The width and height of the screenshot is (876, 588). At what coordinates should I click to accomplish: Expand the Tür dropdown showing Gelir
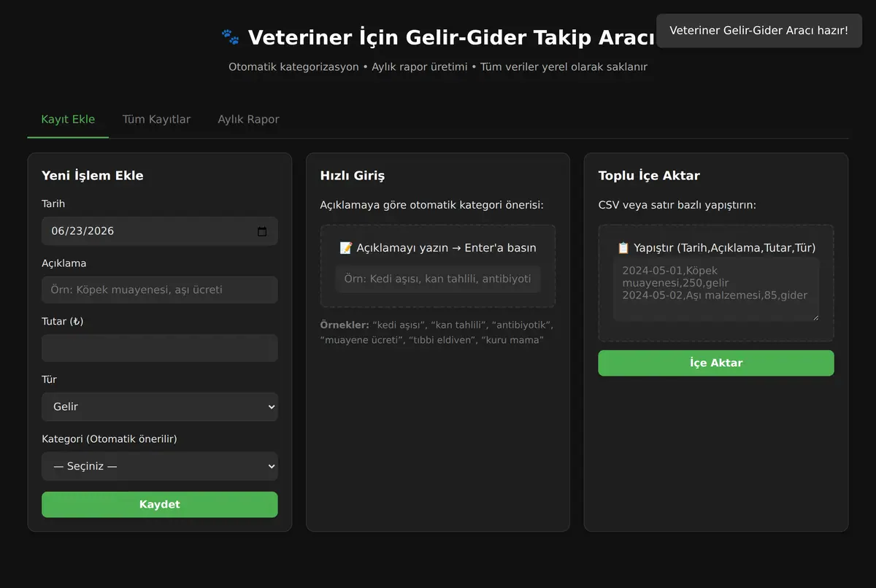[x=160, y=406]
